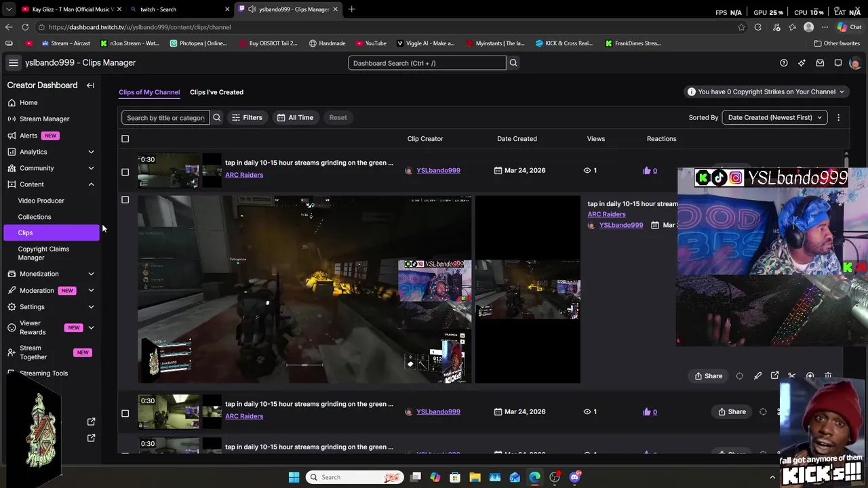The image size is (868, 488).
Task: Share the expanded clip
Action: (x=708, y=376)
